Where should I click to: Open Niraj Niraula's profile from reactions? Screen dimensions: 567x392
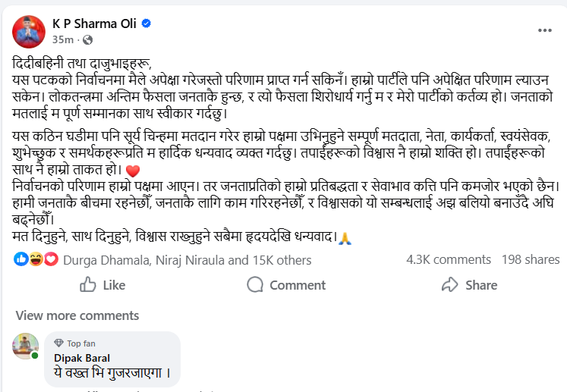pyautogui.click(x=191, y=260)
